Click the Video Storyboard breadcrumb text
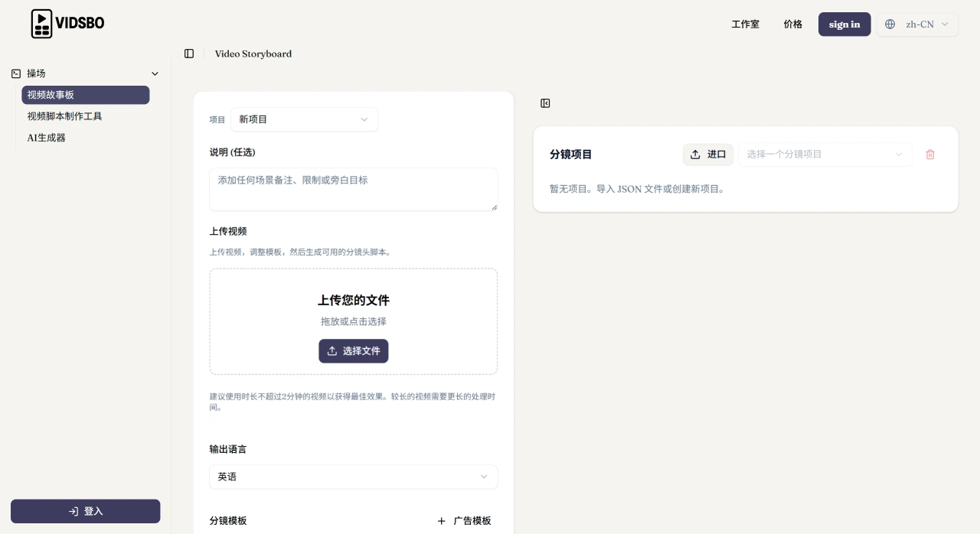The height and width of the screenshot is (534, 980). 253,54
